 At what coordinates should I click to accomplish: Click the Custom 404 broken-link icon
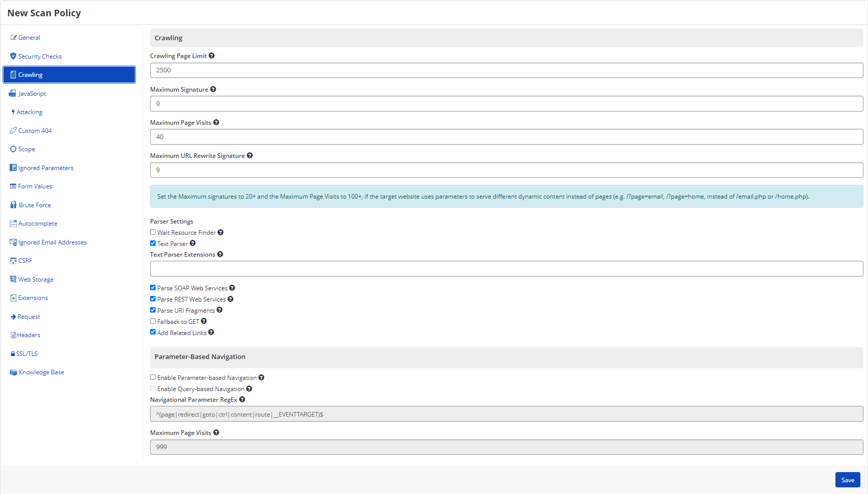point(13,130)
